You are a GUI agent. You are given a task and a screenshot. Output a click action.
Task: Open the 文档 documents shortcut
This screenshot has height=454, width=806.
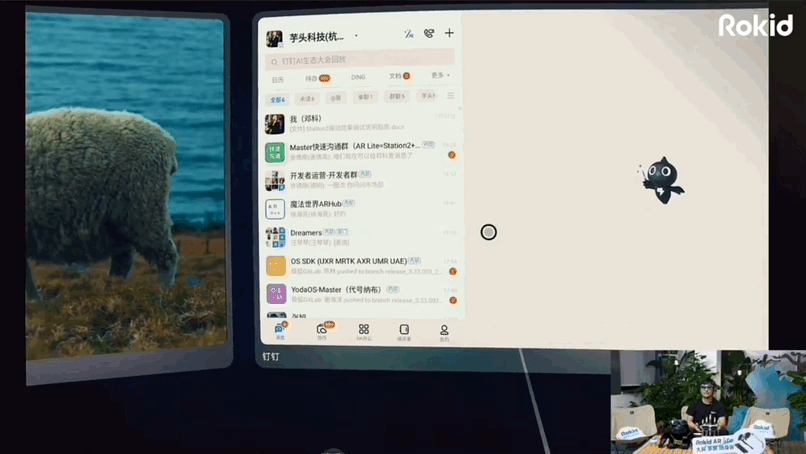(x=399, y=76)
